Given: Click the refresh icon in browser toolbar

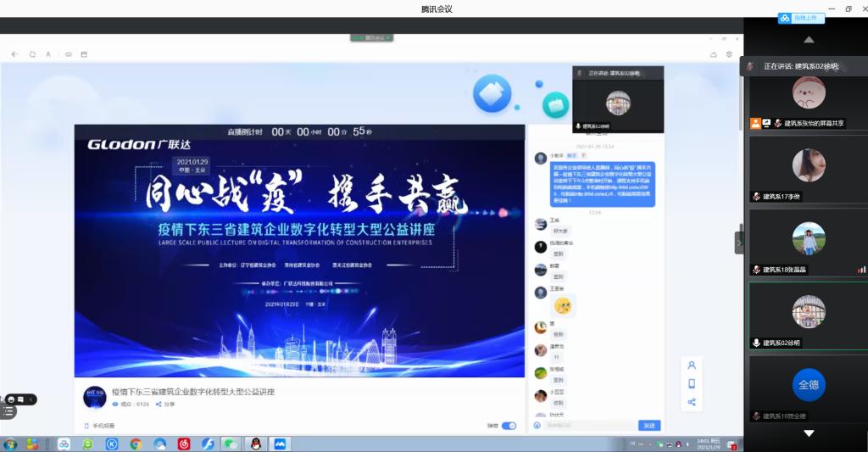Looking at the screenshot, I should 32,54.
